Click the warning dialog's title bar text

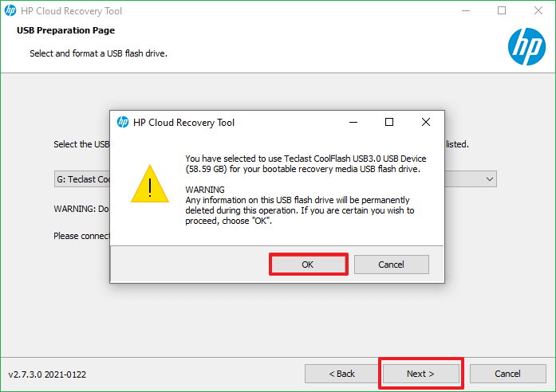click(183, 123)
